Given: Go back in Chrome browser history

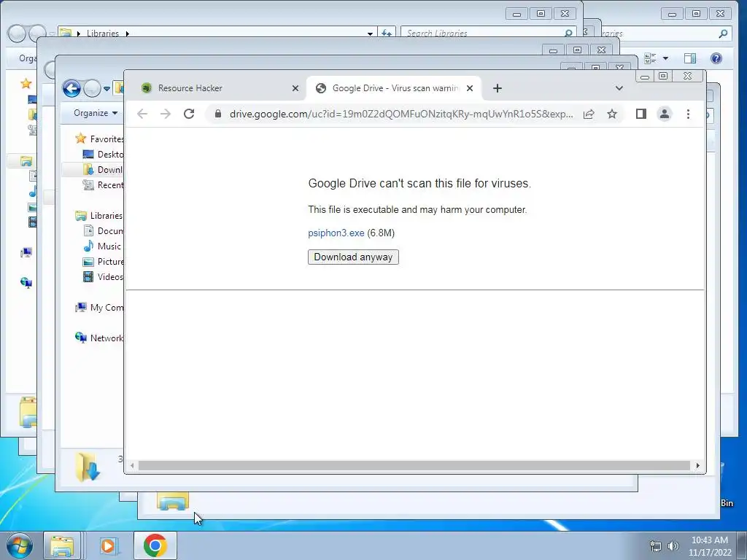Looking at the screenshot, I should [142, 114].
